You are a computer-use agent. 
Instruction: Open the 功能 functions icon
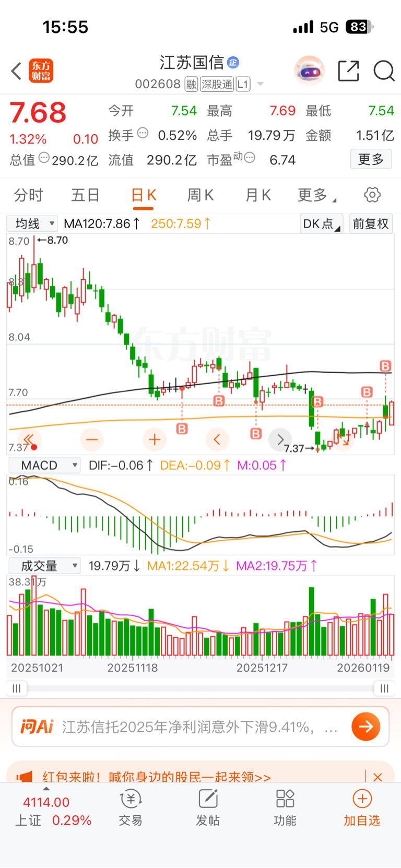(x=285, y=808)
